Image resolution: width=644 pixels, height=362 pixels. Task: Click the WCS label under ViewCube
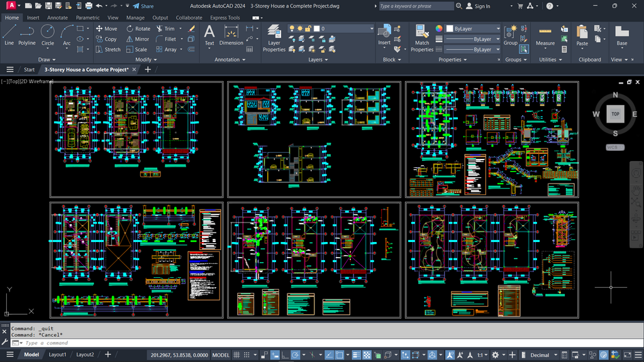coord(615,147)
